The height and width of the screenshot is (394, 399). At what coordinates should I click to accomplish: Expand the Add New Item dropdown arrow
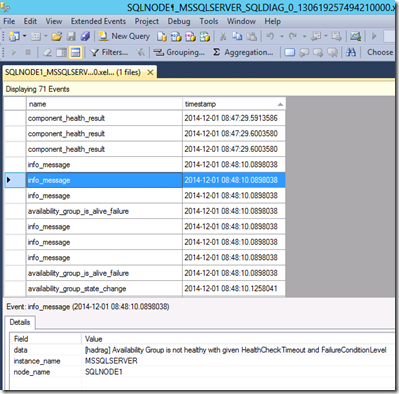click(45, 36)
